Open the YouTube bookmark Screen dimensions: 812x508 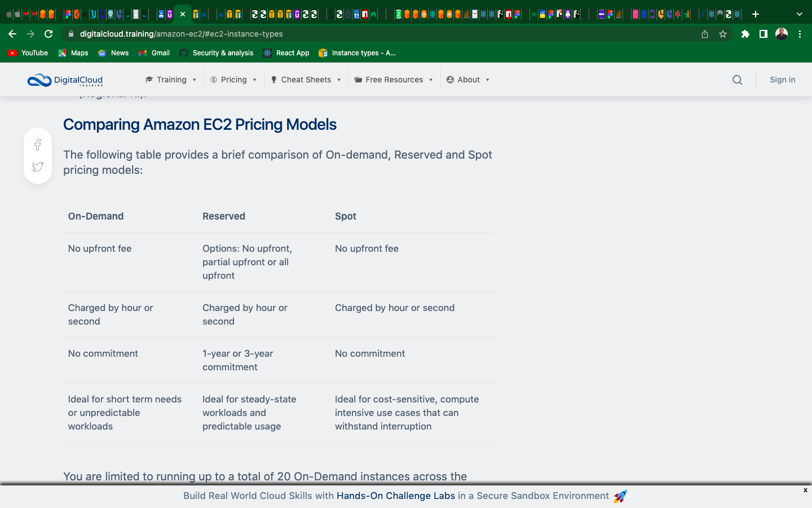click(28, 53)
